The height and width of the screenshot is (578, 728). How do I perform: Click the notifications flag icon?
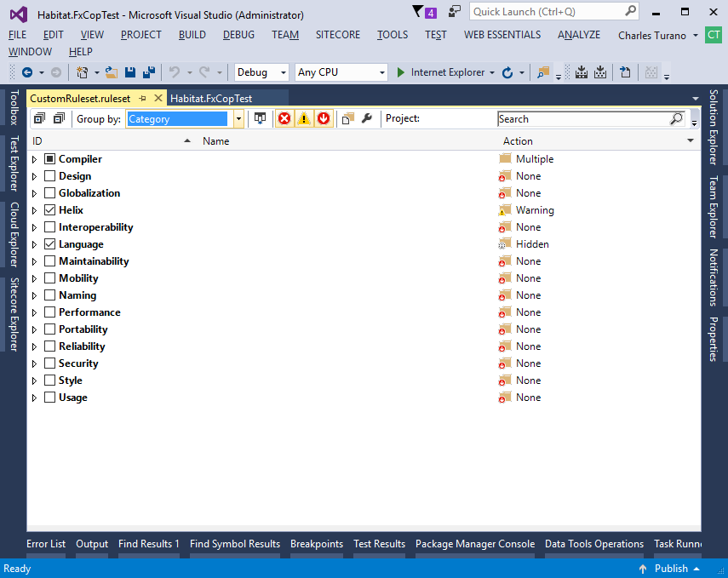[x=418, y=12]
